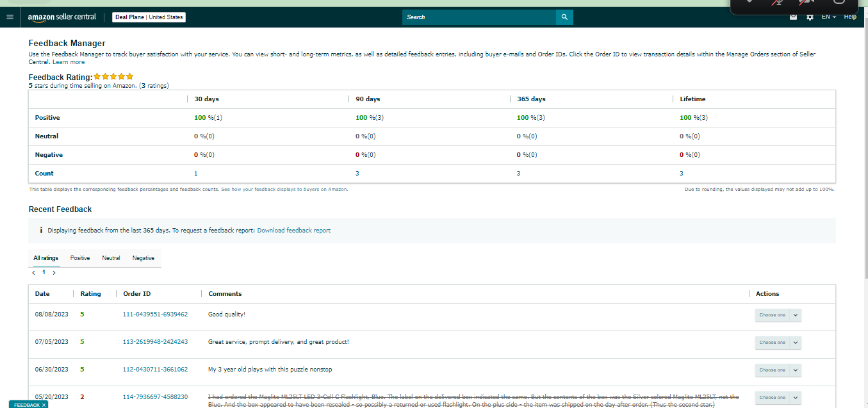Click the '30 days' column header

click(x=206, y=99)
